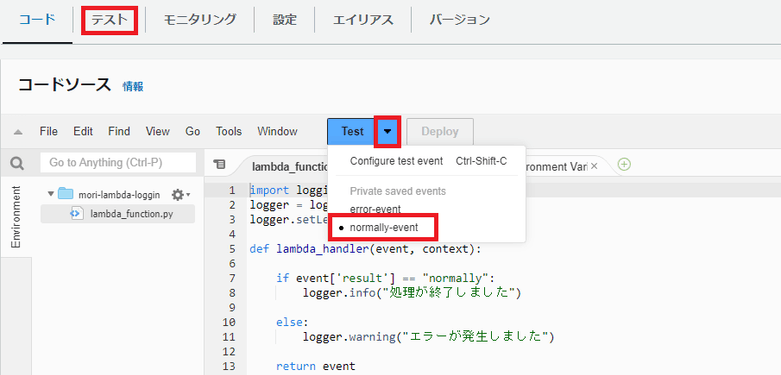Open the バージョン tab
781x375 pixels.
[x=460, y=20]
